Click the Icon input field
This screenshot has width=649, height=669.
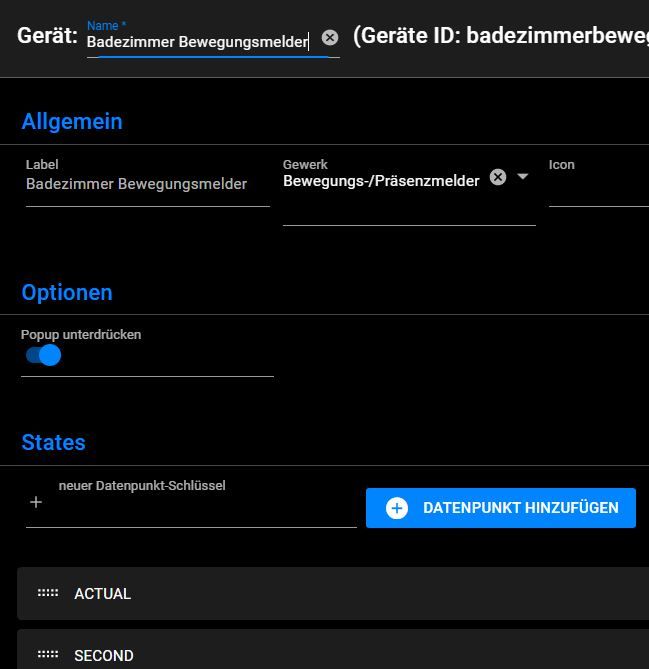tap(598, 188)
